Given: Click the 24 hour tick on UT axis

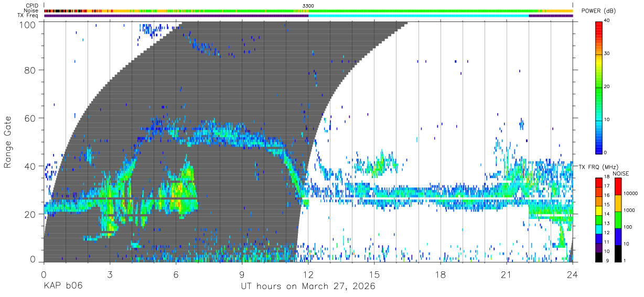Looking at the screenshot, I should tap(573, 274).
